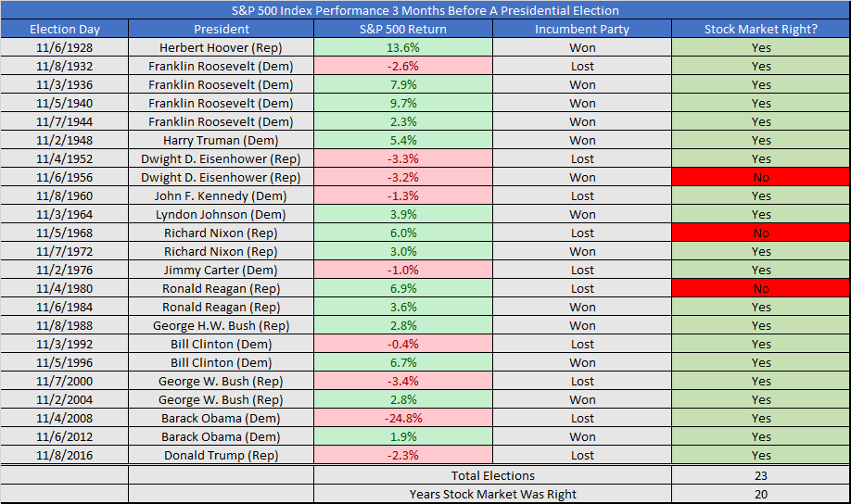Screen dimensions: 851x504
Task: Click the Lyndon Johnson (Dem) cell
Action: [x=221, y=214]
